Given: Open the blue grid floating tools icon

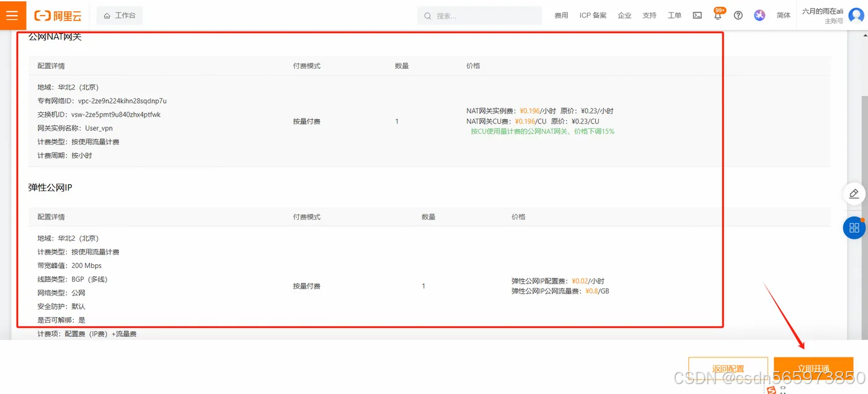Looking at the screenshot, I should 854,228.
